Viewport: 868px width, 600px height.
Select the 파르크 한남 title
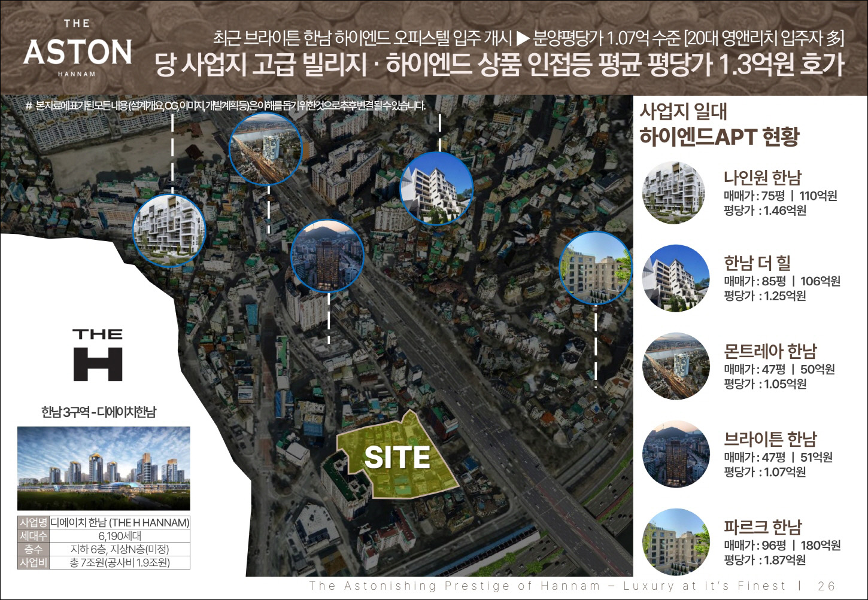pyautogui.click(x=763, y=527)
